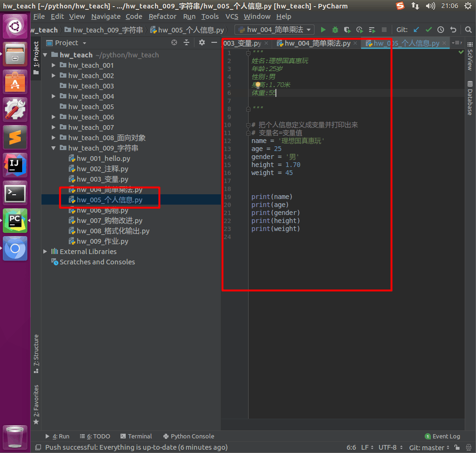The width and height of the screenshot is (476, 453).
Task: Revert changes with the undo arrow icon
Action: pyautogui.click(x=453, y=30)
